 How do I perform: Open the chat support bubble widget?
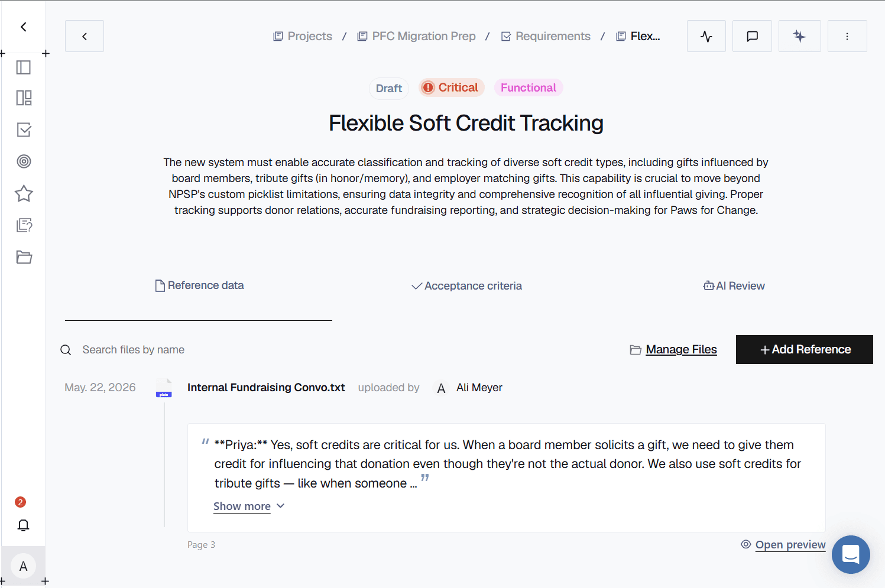click(851, 554)
